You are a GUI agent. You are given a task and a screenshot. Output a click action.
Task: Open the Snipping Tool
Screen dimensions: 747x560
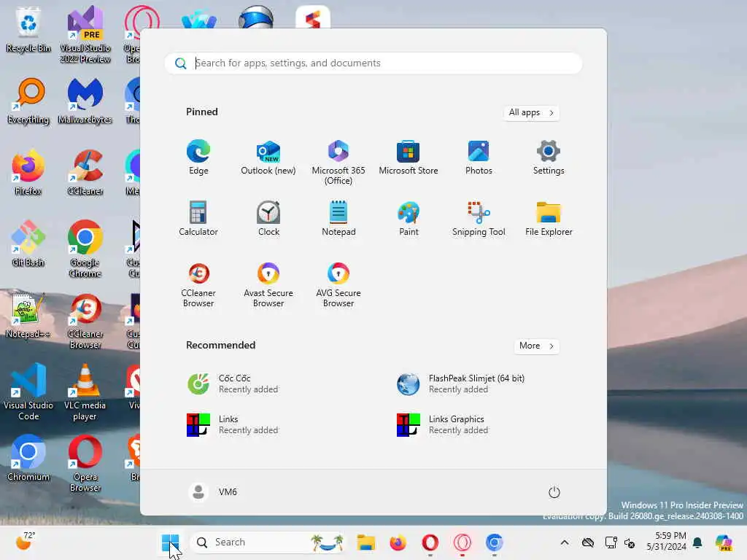point(479,219)
